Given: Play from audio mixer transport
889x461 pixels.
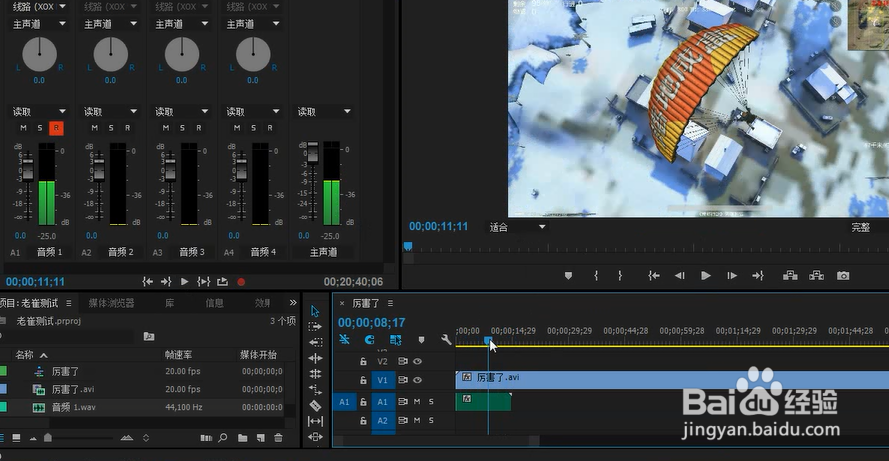Looking at the screenshot, I should coord(184,281).
